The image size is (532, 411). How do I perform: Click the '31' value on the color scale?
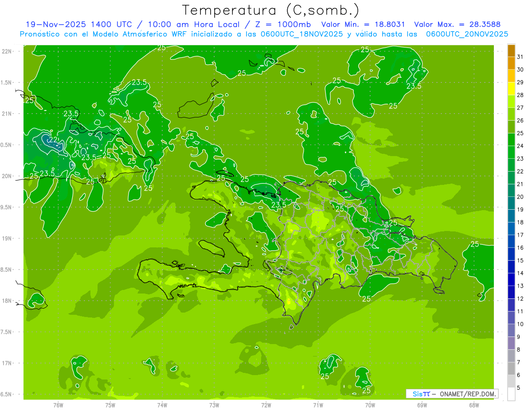[x=520, y=57]
